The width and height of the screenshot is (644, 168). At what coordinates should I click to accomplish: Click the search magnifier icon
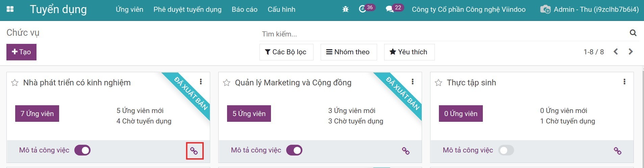click(x=633, y=33)
